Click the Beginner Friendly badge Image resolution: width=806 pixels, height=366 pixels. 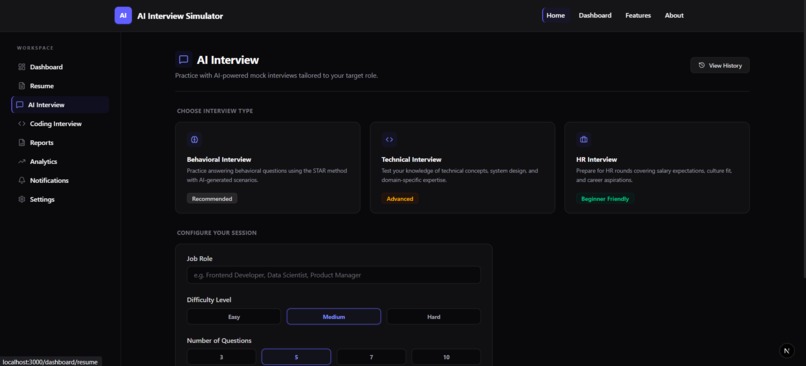coord(605,198)
